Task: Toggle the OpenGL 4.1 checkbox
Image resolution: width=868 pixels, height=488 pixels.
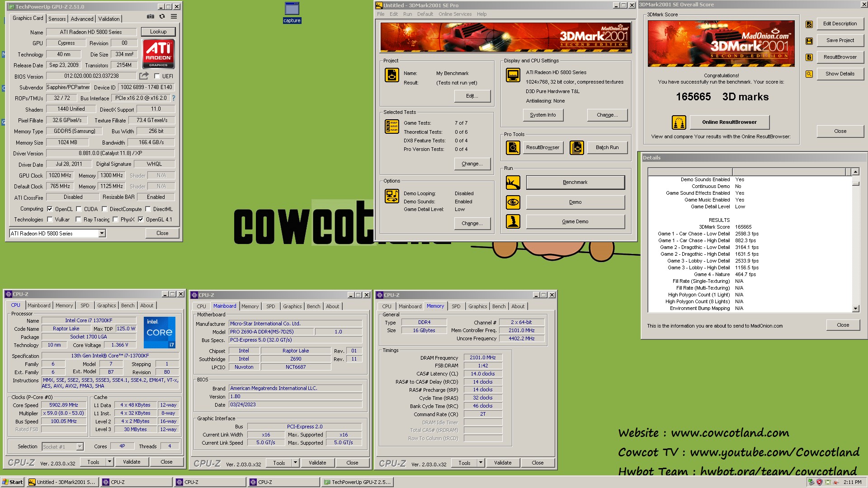Action: [x=141, y=220]
